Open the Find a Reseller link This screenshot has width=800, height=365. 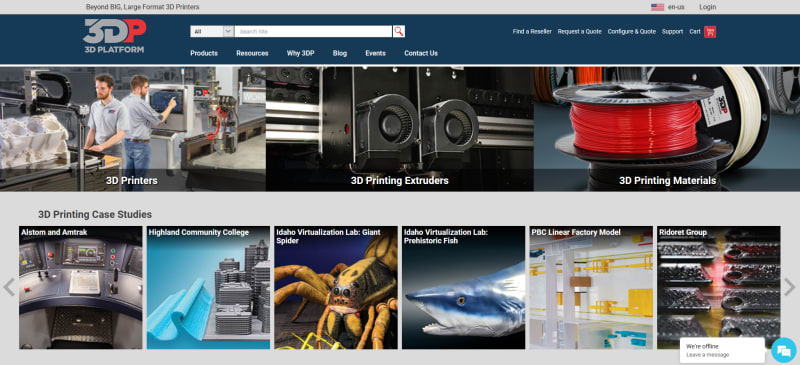pos(532,32)
